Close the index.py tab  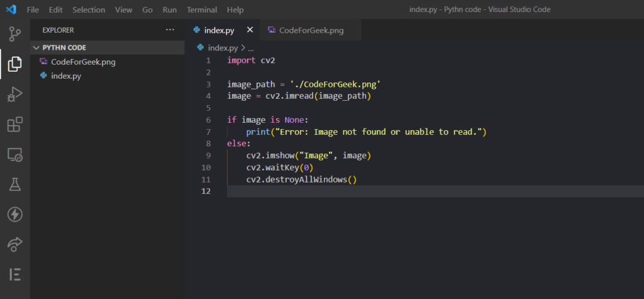coord(250,30)
